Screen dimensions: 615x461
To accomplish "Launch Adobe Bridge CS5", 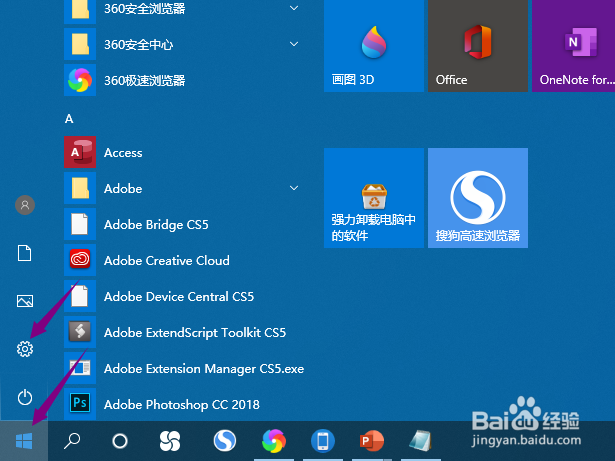I will [x=185, y=224].
